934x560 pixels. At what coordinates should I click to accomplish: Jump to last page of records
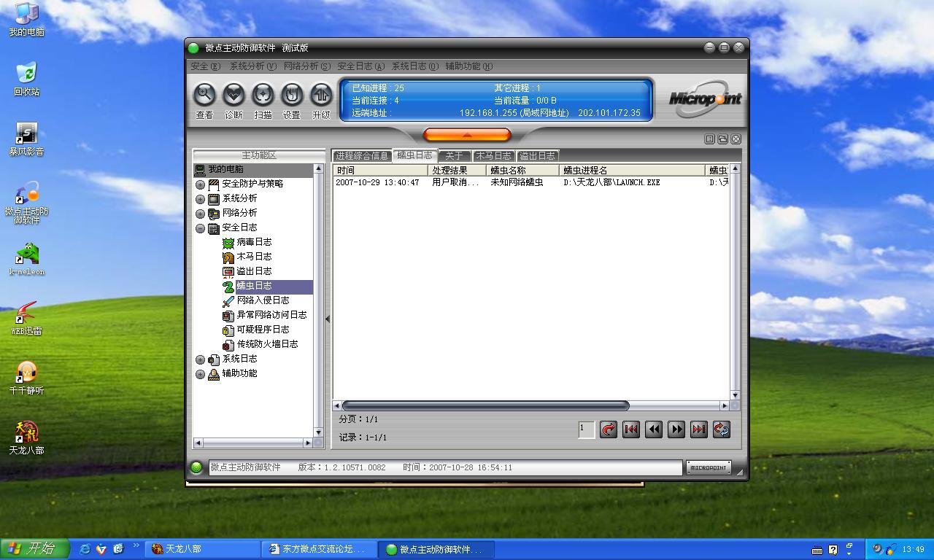click(699, 429)
